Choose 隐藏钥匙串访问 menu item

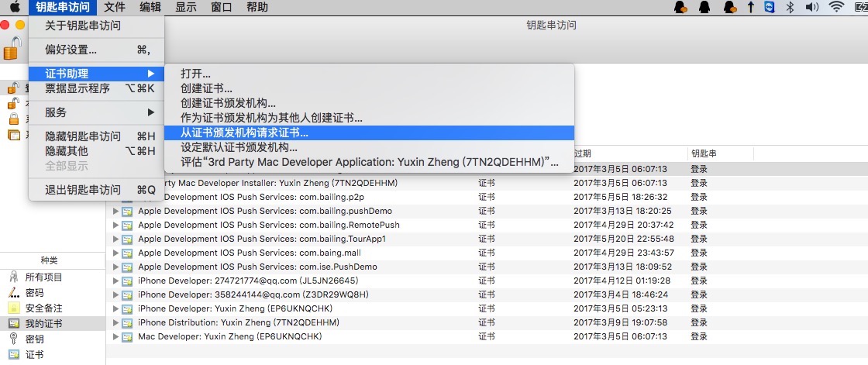point(96,136)
